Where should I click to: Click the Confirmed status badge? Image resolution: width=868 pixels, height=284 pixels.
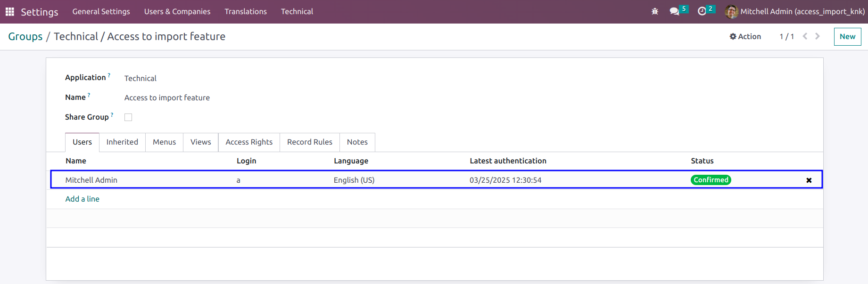click(x=711, y=180)
